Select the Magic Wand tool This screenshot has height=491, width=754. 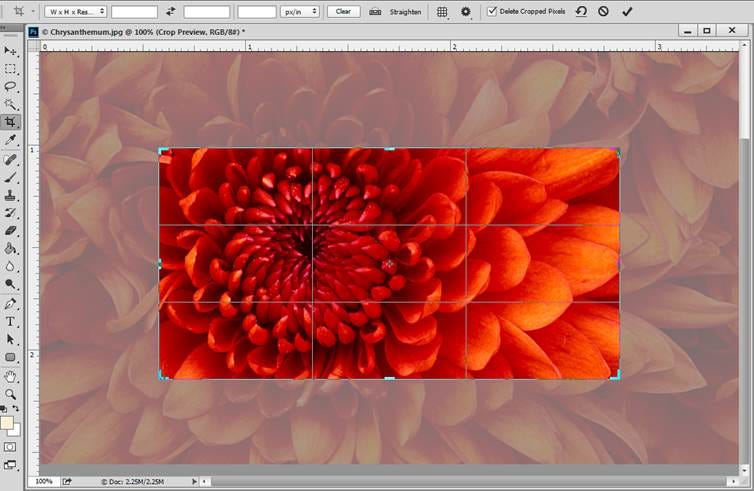pos(10,104)
